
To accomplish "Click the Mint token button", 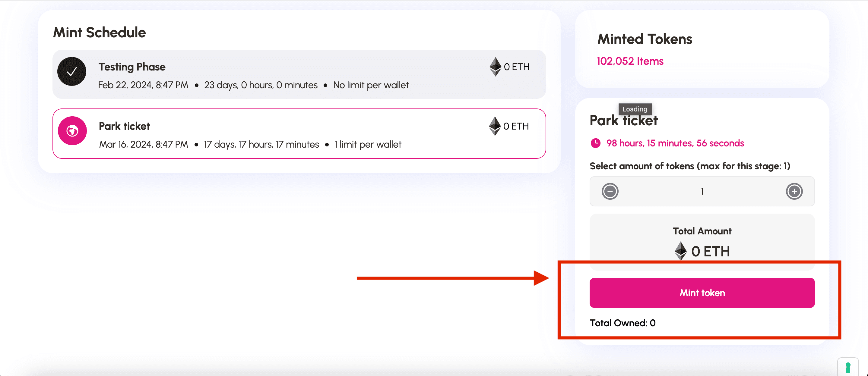I will [702, 293].
